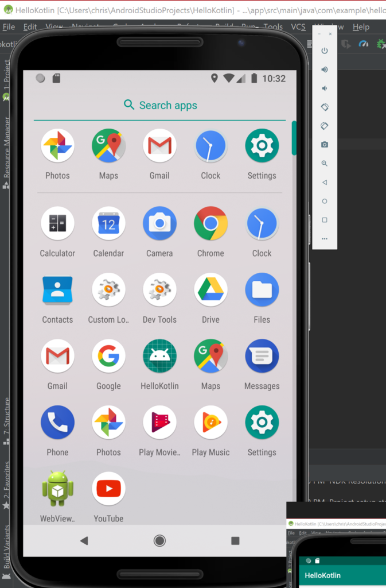Rotate emulator right
Screen dimensions: 386x588
point(325,126)
